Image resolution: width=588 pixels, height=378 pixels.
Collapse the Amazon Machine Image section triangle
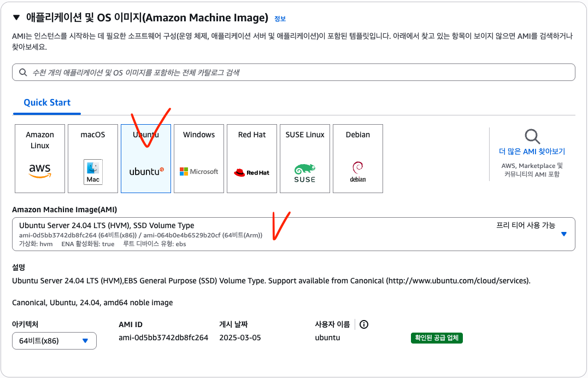(16, 18)
